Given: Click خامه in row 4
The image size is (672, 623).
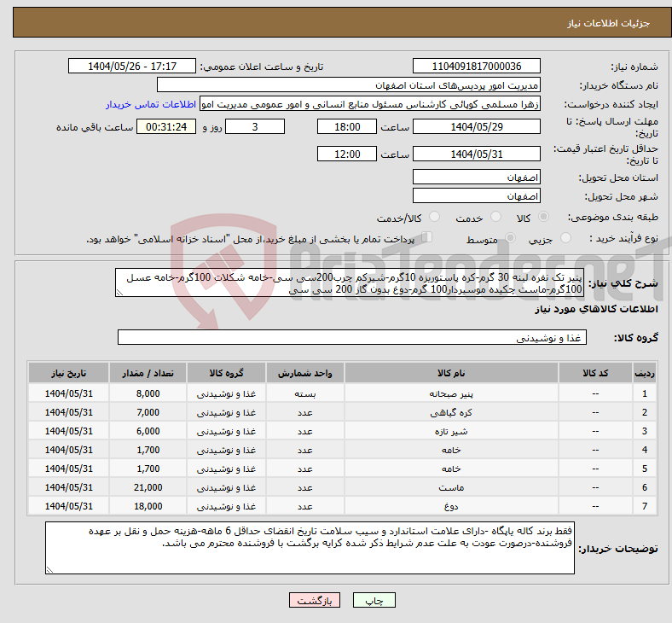Looking at the screenshot, I should (451, 450).
